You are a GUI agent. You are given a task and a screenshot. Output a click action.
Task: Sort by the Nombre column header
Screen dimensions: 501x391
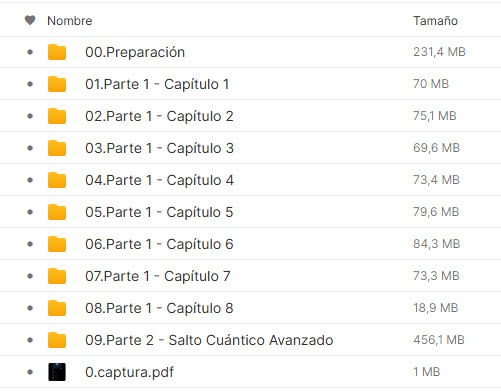point(70,21)
